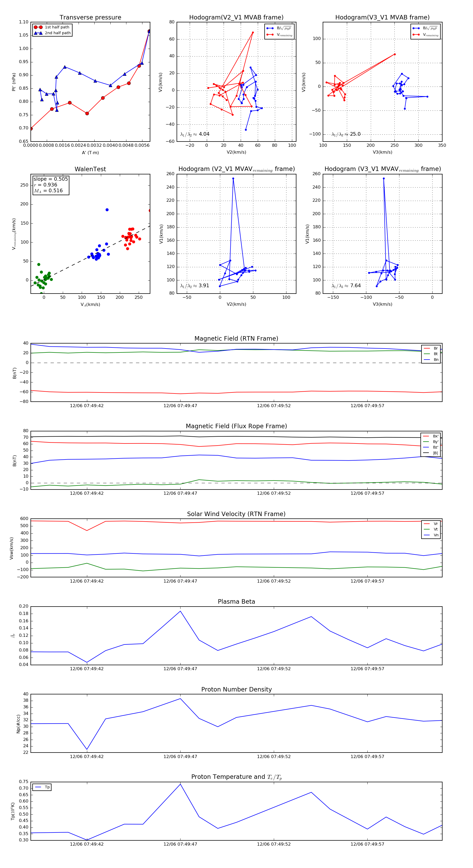This screenshot has height=868, width=473.
Task: Click the 'Plasma Beta' plot title
Action: point(236,602)
